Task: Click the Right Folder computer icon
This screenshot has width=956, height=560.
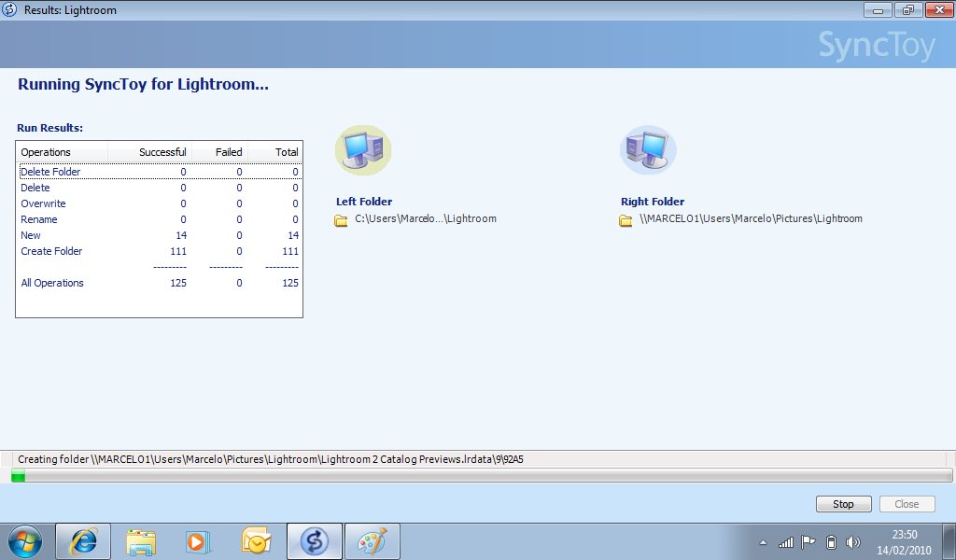Action: coord(648,150)
